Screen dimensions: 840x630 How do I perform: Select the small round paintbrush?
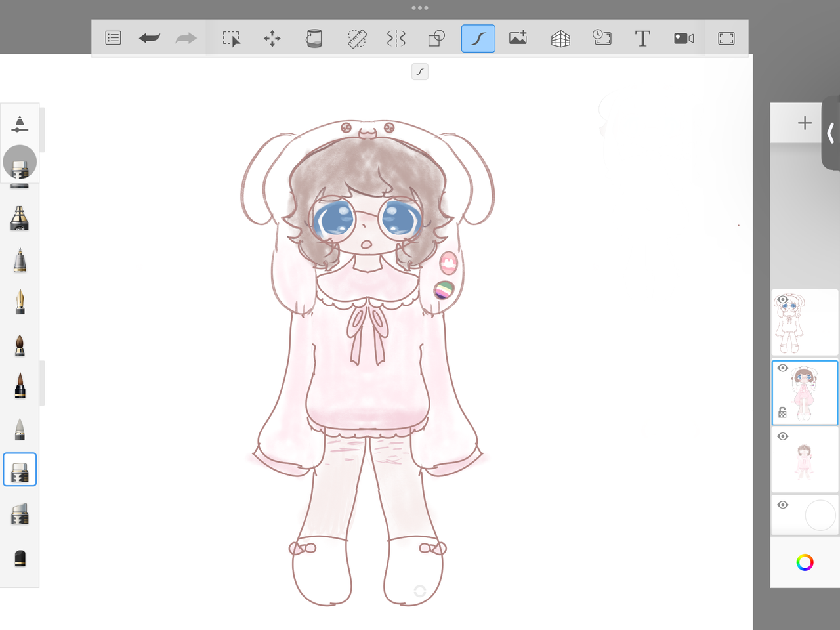20,345
